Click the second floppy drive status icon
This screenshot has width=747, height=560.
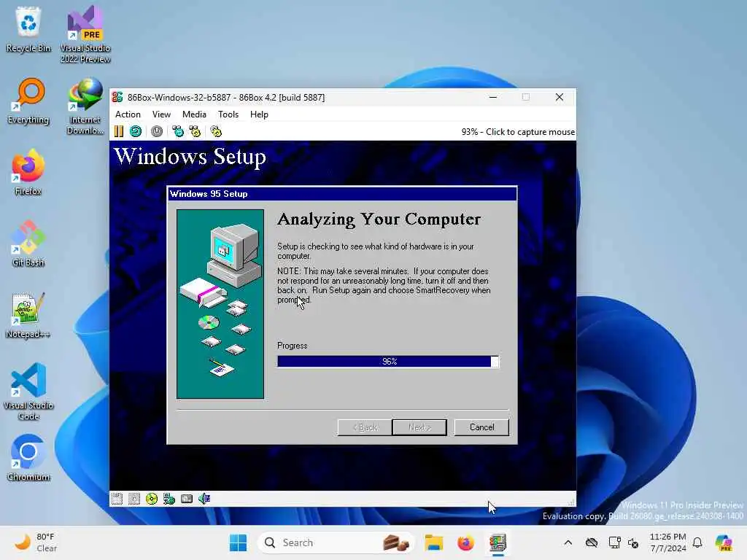coord(134,499)
